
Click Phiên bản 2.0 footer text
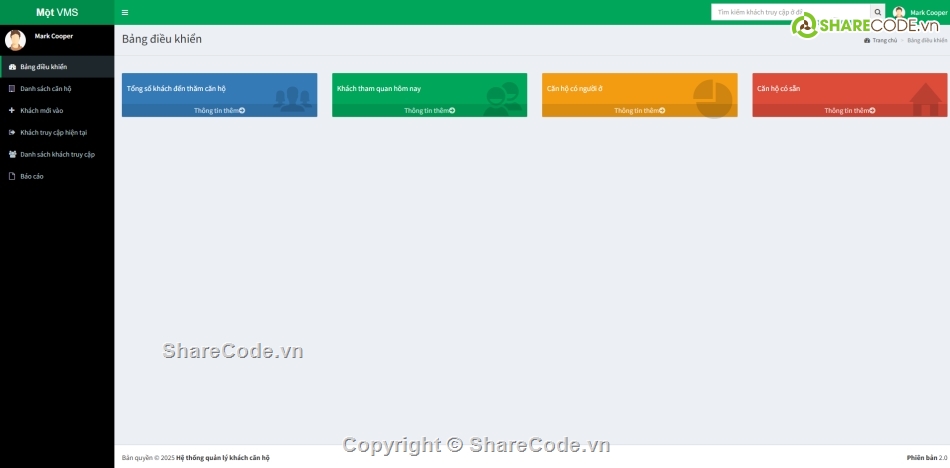(927, 458)
